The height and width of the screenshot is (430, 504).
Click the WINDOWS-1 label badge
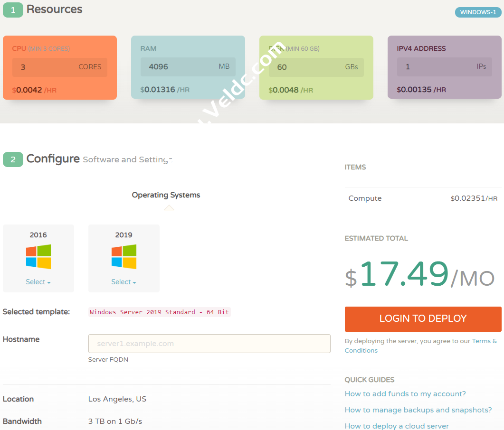pos(478,12)
